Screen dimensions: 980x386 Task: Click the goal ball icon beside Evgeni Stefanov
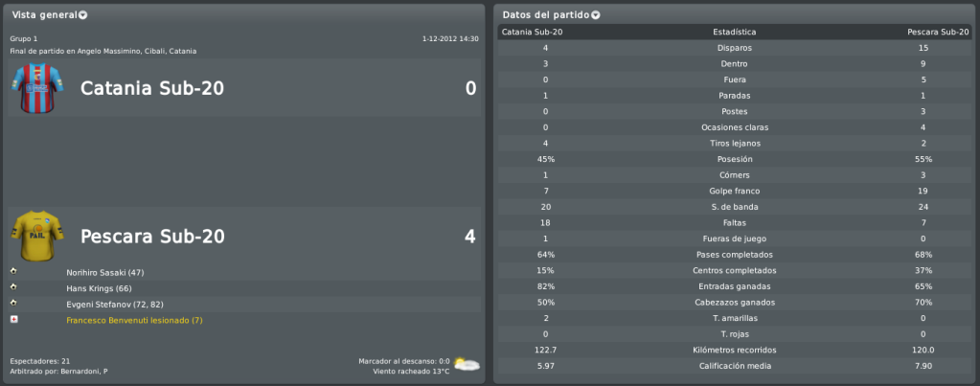click(x=13, y=303)
